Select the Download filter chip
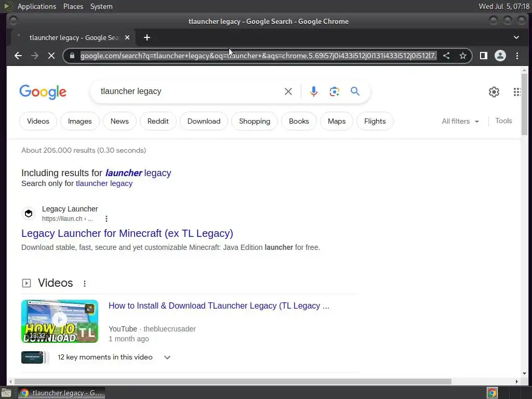Screen dimensions: 532x399 point(204,121)
